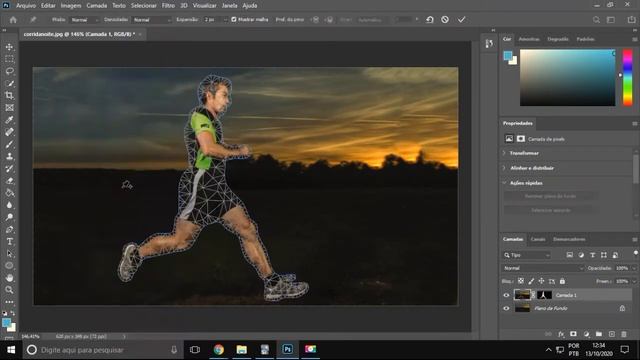640x360 pixels.
Task: Delete layer with trash icon
Action: point(624,334)
